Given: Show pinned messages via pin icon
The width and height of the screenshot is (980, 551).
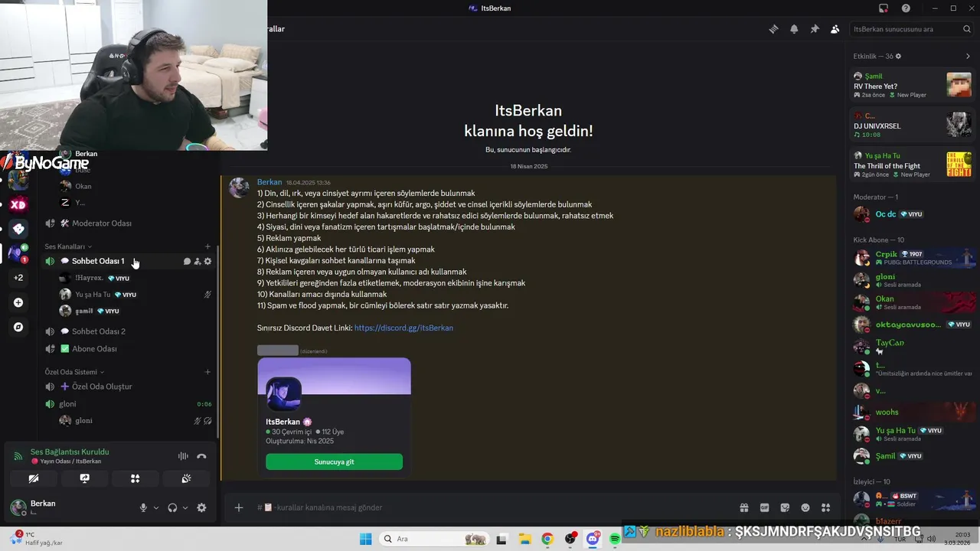Looking at the screenshot, I should click(815, 29).
